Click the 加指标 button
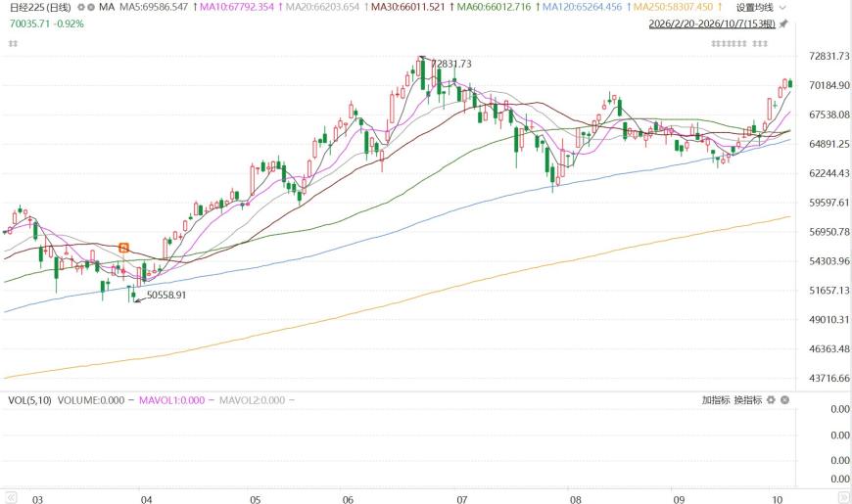 click(716, 399)
